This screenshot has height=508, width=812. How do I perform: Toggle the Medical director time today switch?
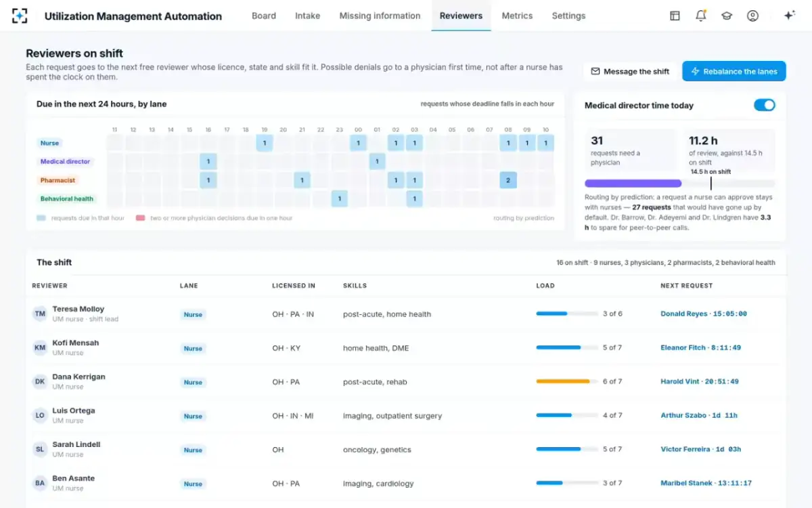(765, 105)
